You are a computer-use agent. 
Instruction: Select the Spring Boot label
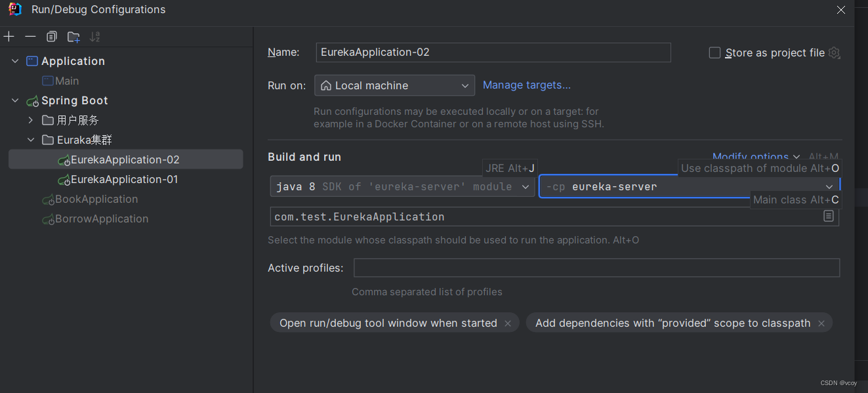click(74, 100)
